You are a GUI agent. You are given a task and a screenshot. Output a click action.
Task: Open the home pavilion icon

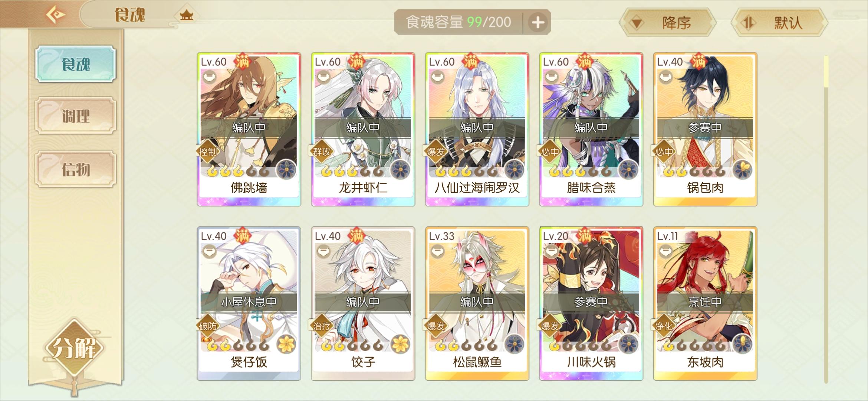[x=186, y=16]
